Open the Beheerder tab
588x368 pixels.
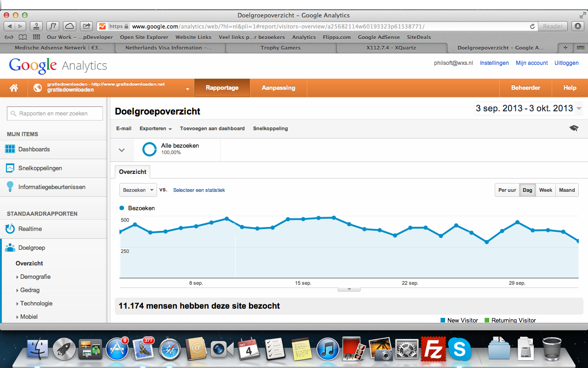tap(526, 88)
